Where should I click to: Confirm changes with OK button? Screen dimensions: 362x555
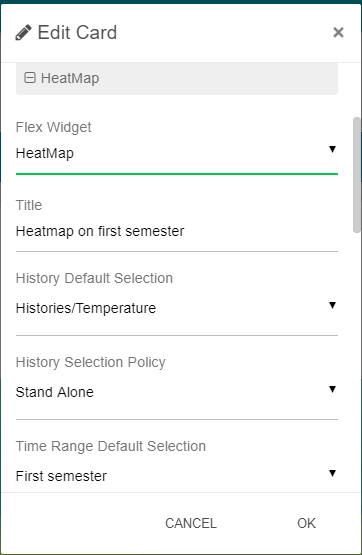point(306,523)
